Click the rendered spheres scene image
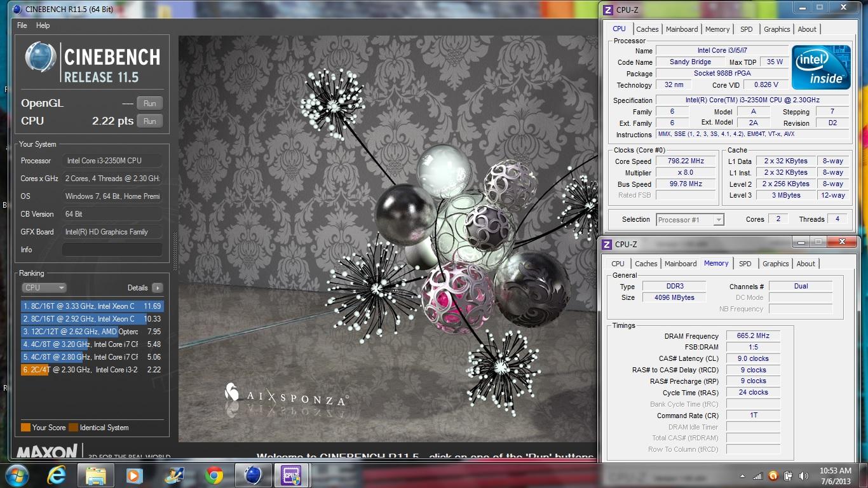The image size is (868, 488). point(388,238)
